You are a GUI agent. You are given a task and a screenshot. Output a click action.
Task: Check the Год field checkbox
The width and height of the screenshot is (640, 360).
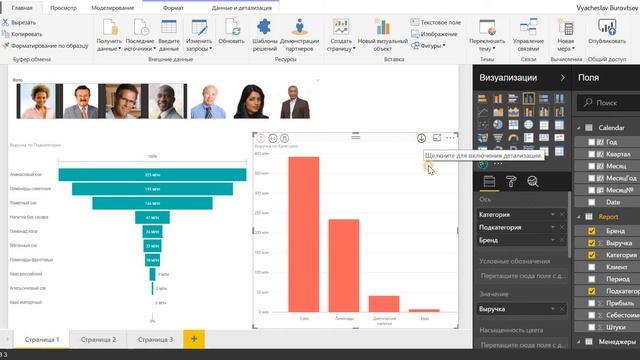pyautogui.click(x=591, y=142)
